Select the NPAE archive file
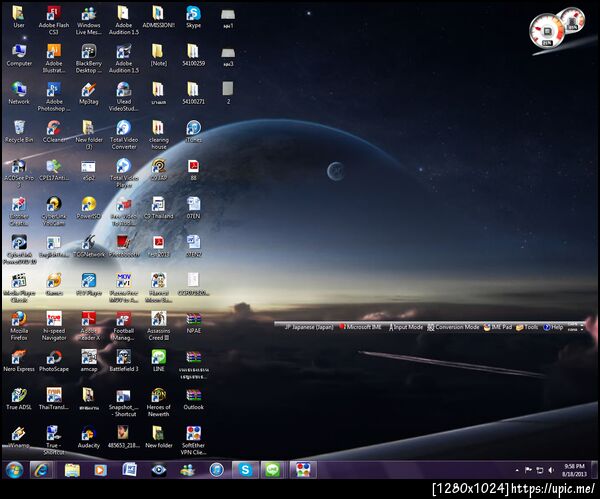 click(x=193, y=322)
